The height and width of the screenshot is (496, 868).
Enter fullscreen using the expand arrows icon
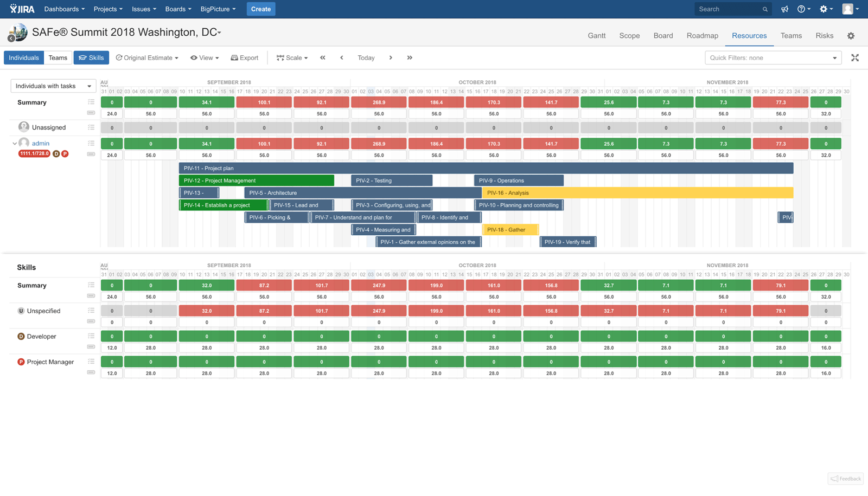[855, 57]
